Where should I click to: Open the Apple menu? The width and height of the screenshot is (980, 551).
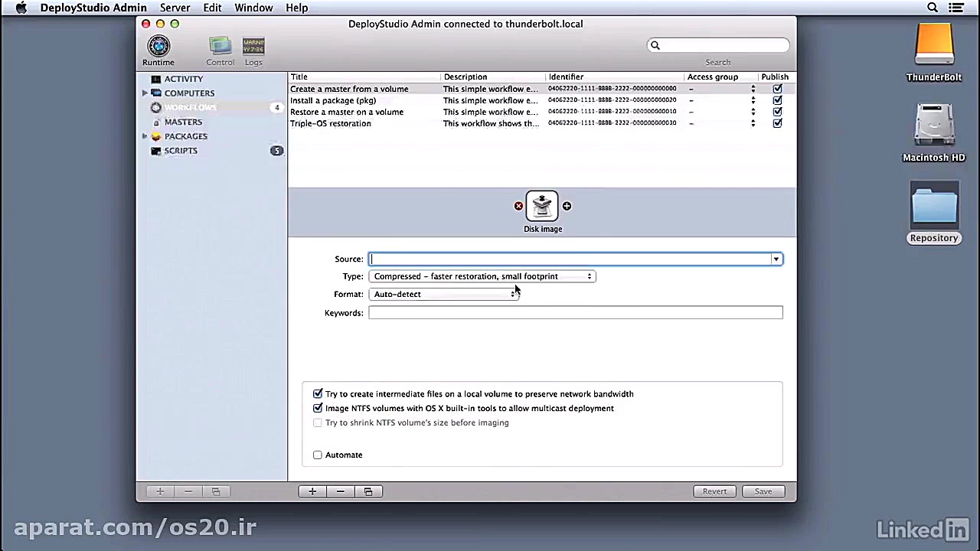[x=21, y=8]
